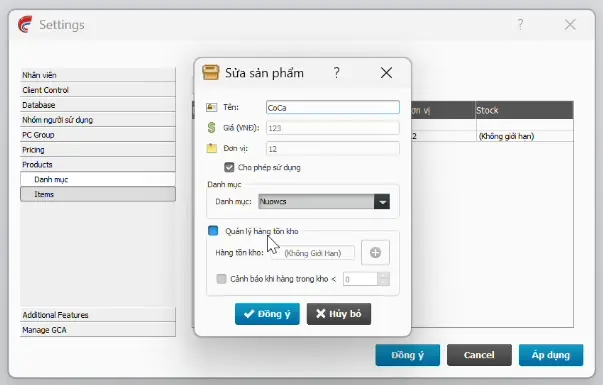Click the Tên input field containing CoCa
Image resolution: width=603 pixels, height=385 pixels.
point(333,107)
